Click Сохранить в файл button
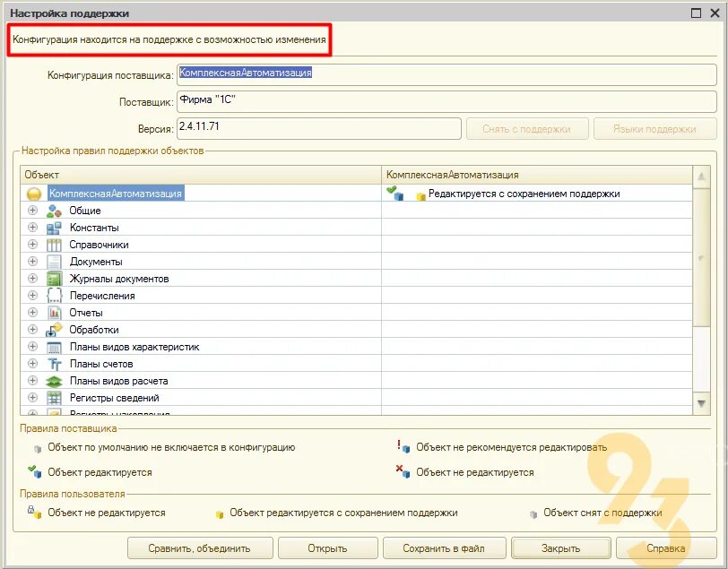 coord(444,548)
